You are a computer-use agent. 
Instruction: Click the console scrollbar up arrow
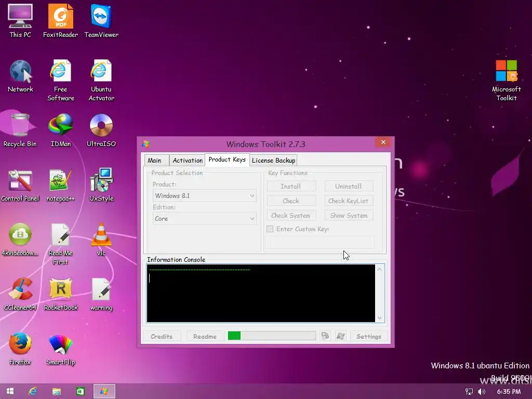380,269
